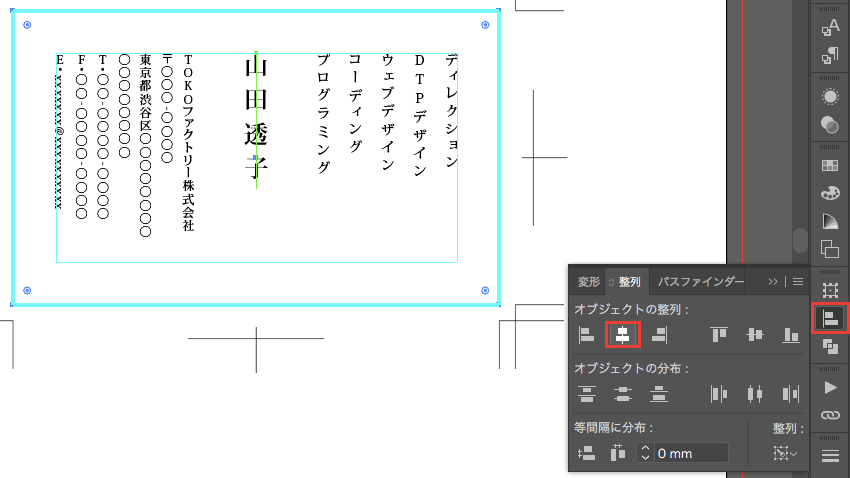Click the 0 mm spacing field
The height and width of the screenshot is (478, 850).
click(x=691, y=453)
